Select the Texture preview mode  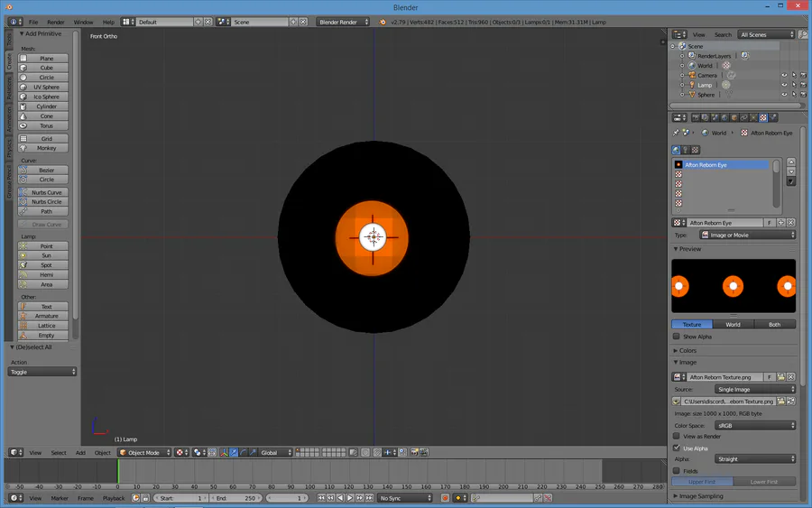(692, 325)
